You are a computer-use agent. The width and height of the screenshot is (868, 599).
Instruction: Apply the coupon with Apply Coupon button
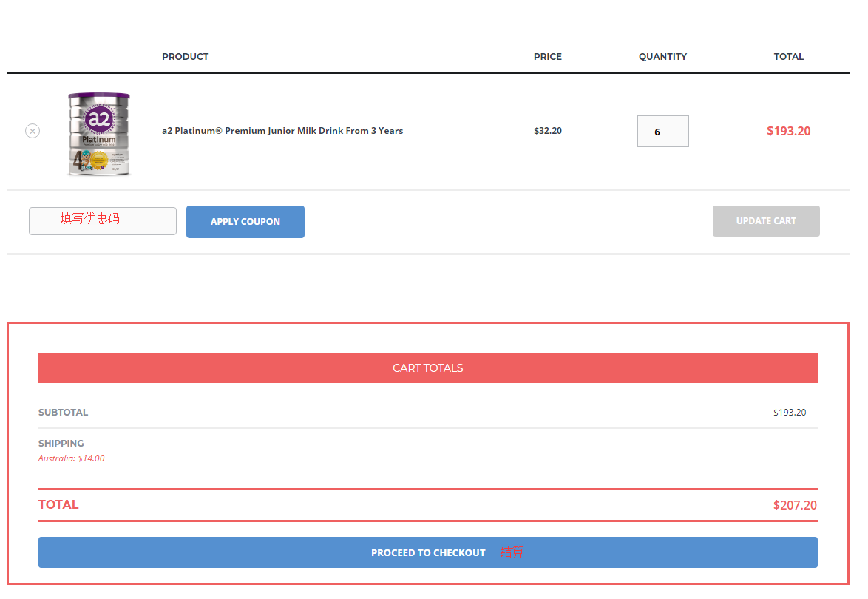[245, 221]
